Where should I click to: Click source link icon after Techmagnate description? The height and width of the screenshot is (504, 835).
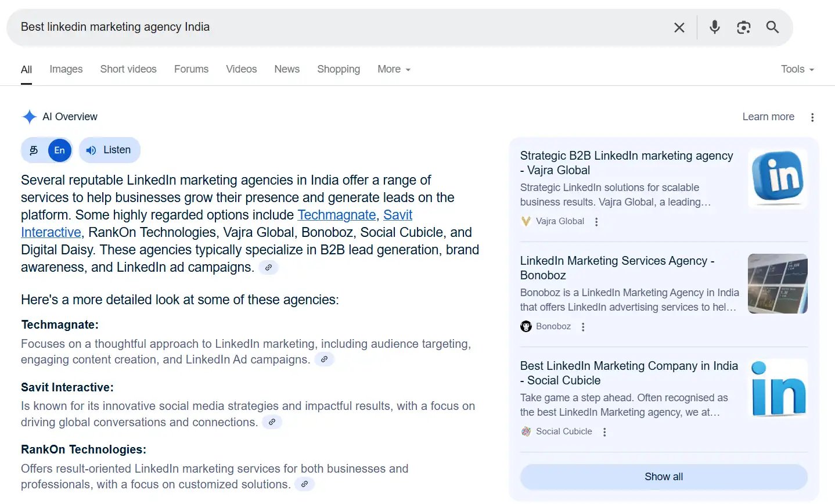324,359
